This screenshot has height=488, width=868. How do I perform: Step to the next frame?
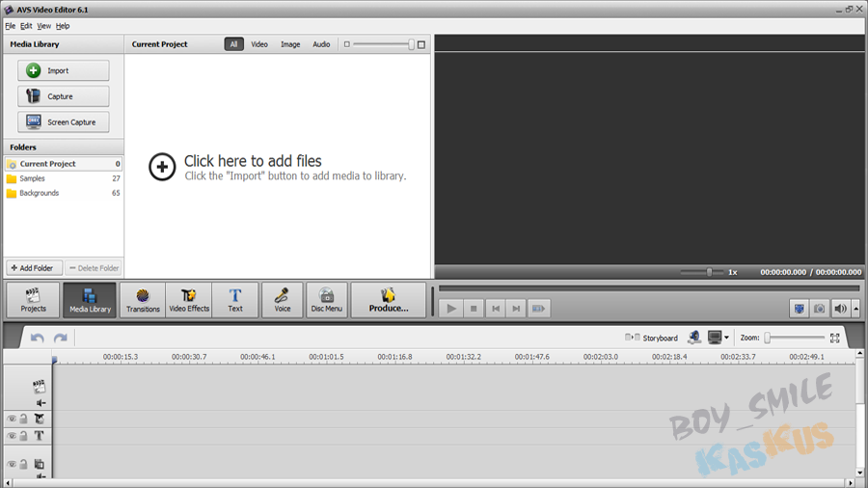coord(517,309)
